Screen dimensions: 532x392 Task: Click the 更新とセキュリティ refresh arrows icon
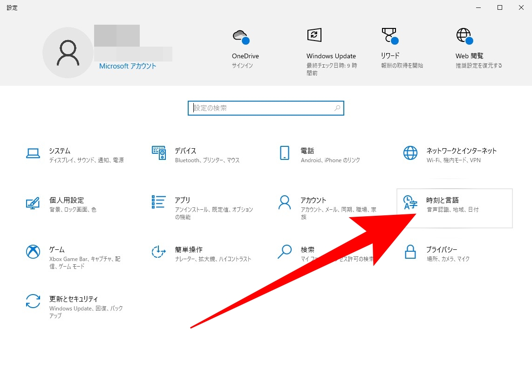[x=33, y=301]
